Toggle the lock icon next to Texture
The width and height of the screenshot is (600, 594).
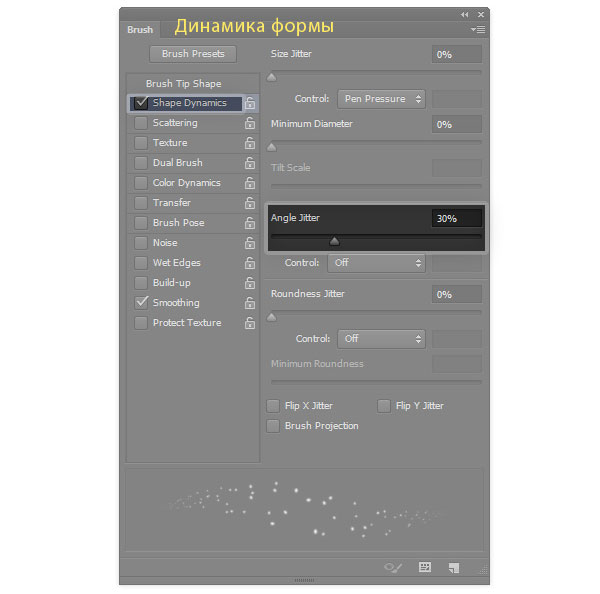(250, 143)
